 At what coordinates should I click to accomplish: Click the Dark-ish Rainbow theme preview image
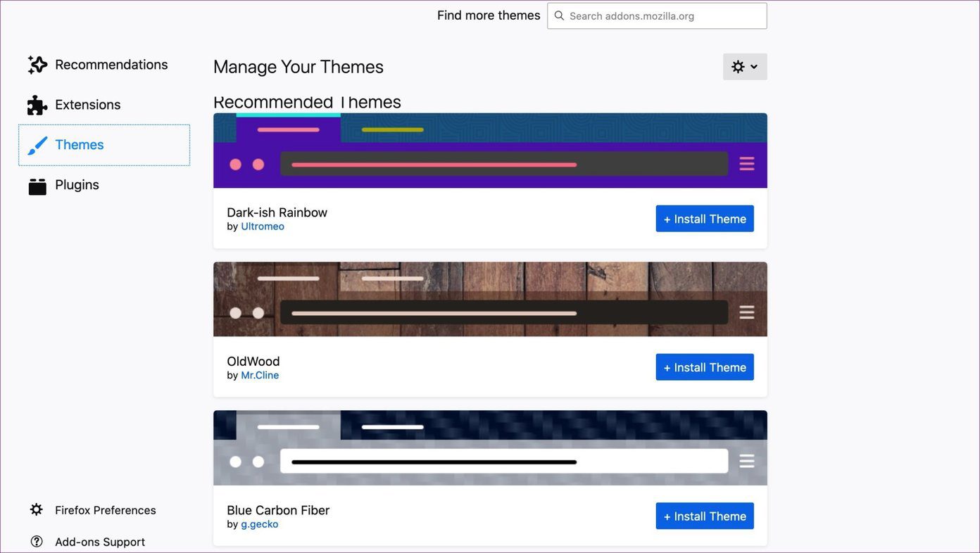[490, 151]
